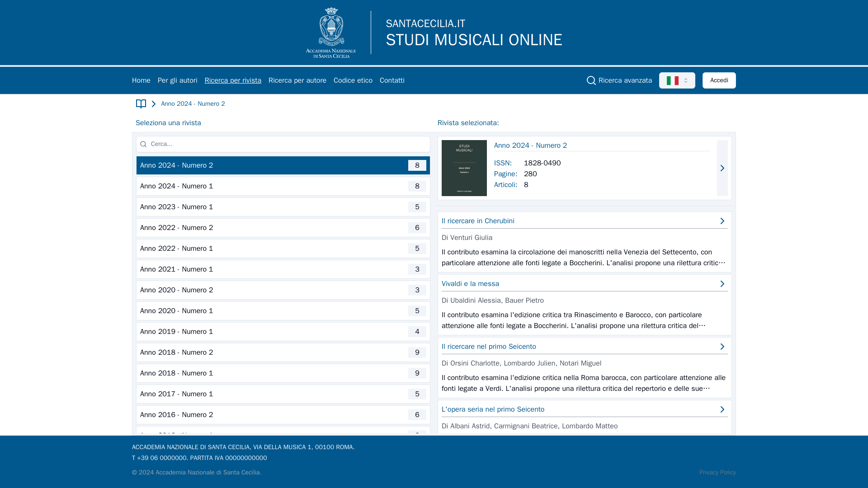The height and width of the screenshot is (488, 868).
Task: Click authors Di Albani Astrid, Carmignani Beatrice, Lombardo Matteo
Action: pyautogui.click(x=529, y=426)
